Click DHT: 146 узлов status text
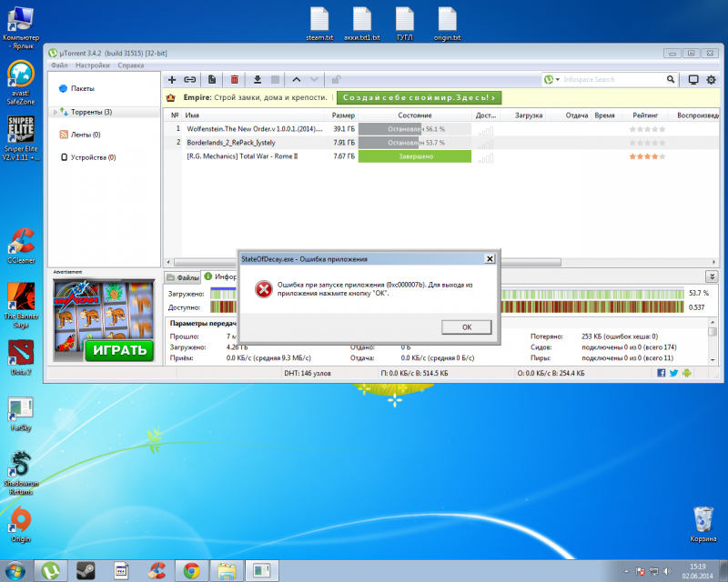Image resolution: width=728 pixels, height=582 pixels. pos(308,373)
